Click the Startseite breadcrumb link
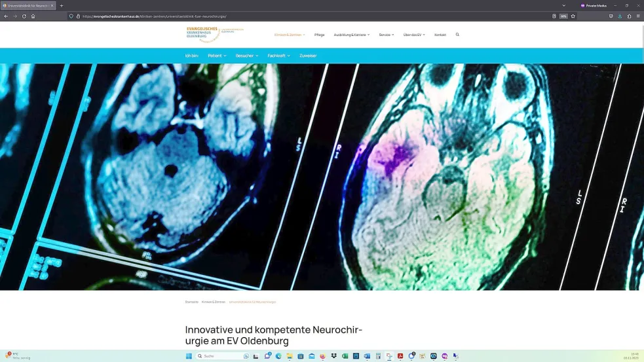Screen dimensions: 644x362 (191, 302)
